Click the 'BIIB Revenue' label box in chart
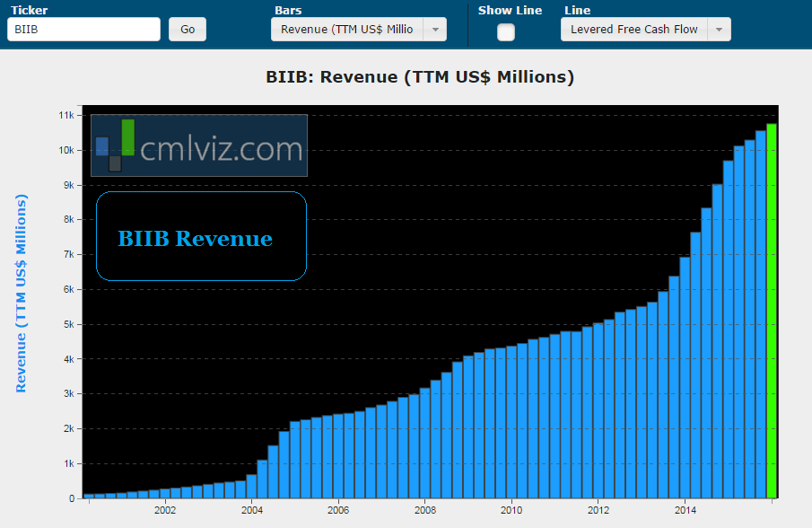This screenshot has width=812, height=528. 202,236
